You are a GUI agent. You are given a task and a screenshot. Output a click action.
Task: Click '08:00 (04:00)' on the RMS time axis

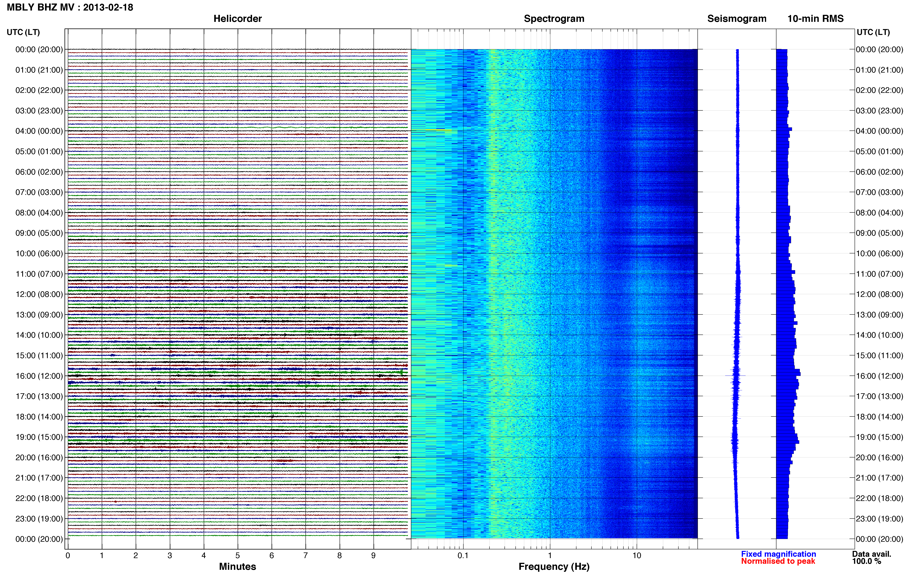pos(880,213)
